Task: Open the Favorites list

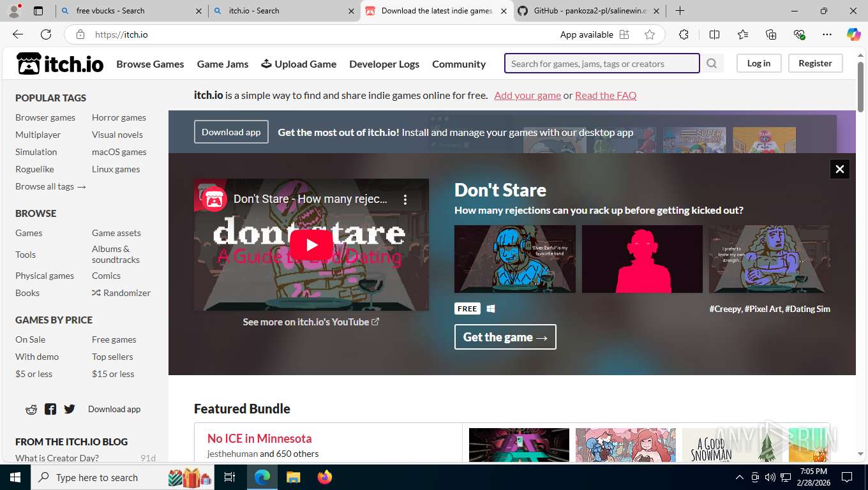Action: pos(743,34)
